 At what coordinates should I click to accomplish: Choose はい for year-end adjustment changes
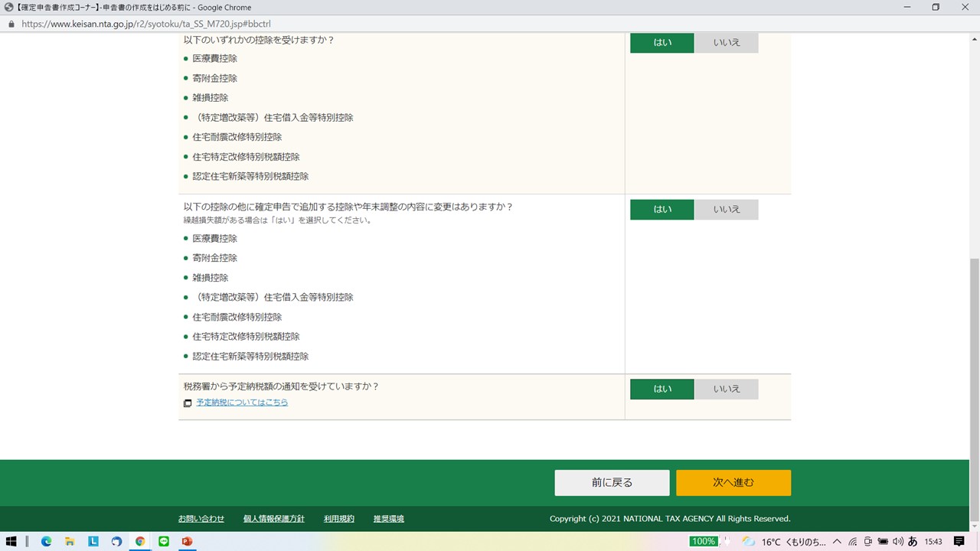point(662,210)
